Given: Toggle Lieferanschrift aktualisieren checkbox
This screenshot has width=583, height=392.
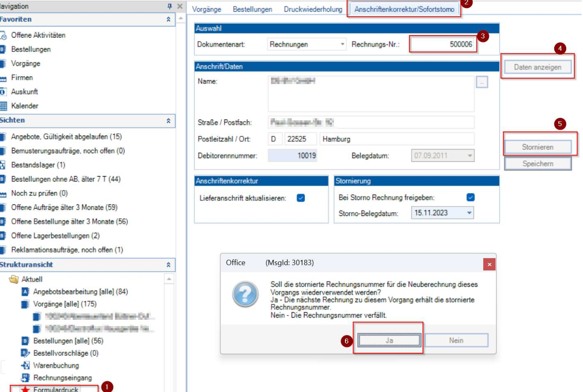Looking at the screenshot, I should (301, 198).
